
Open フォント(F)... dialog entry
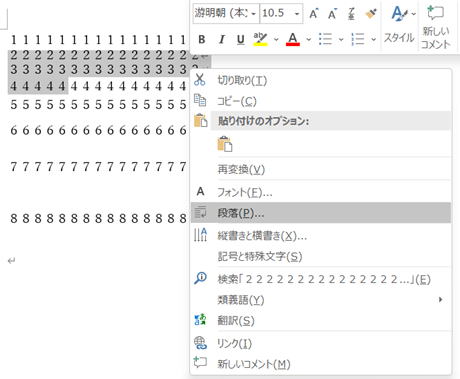(321, 192)
